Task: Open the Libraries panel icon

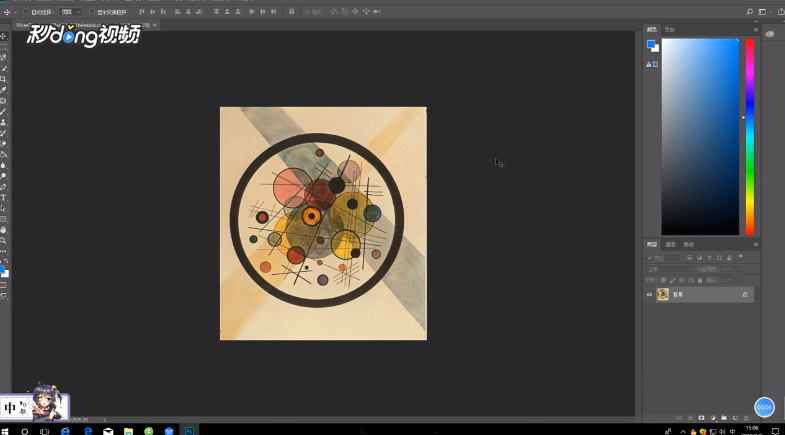Action: 769,34
